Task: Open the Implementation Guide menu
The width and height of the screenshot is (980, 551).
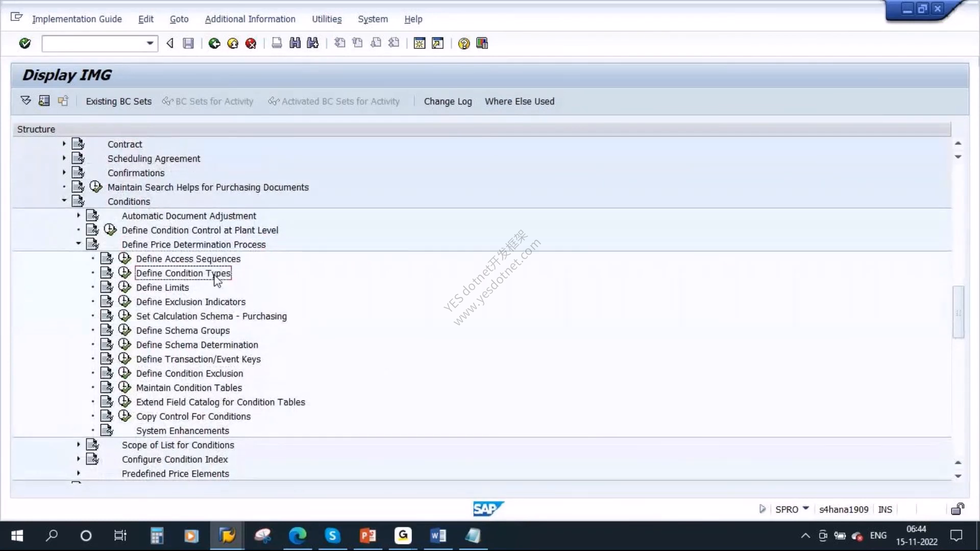Action: (77, 19)
